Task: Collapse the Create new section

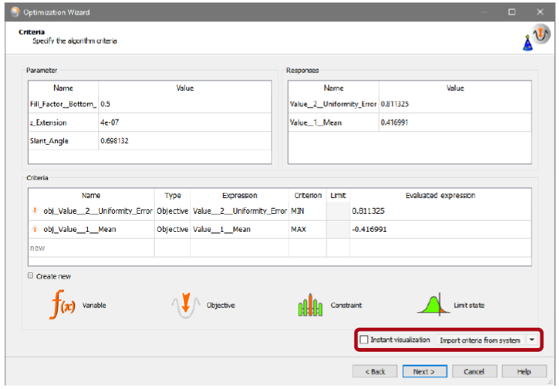Action: click(30, 276)
